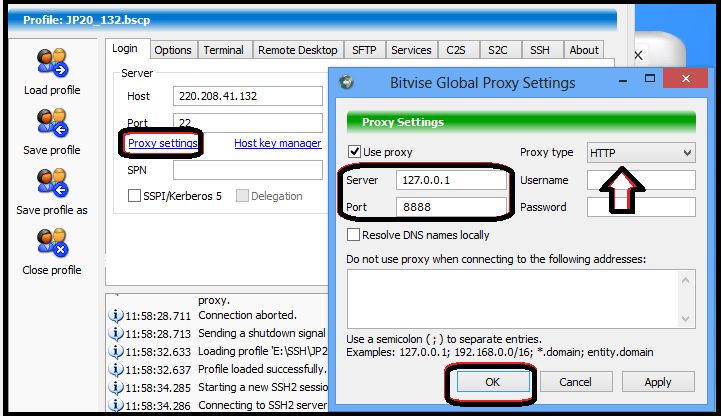This screenshot has height=416, width=721.
Task: Click the Cancel button in the proxy dialog
Action: point(576,382)
